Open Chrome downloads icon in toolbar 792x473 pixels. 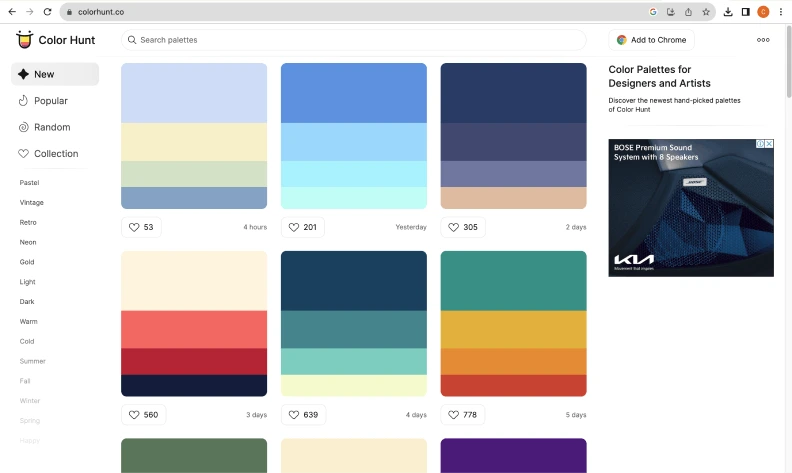point(728,12)
